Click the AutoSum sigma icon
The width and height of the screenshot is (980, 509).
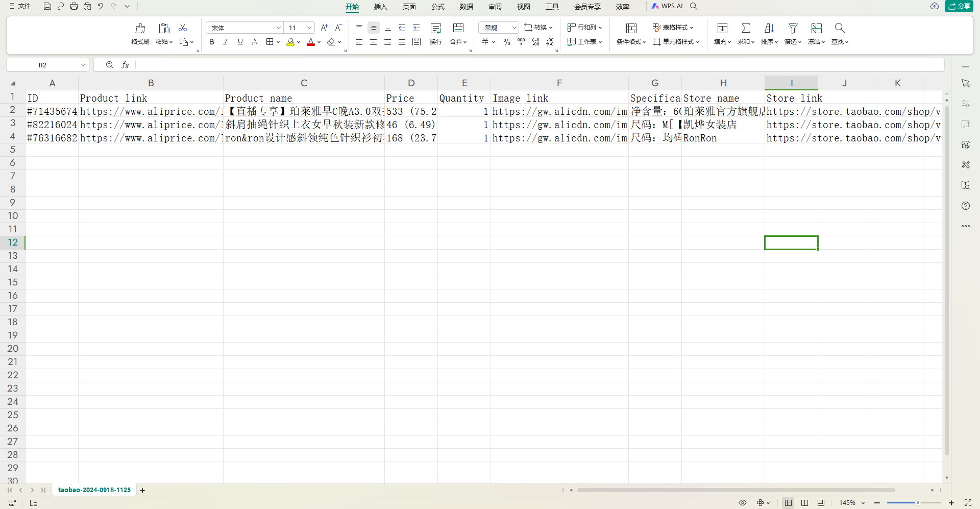[x=746, y=28]
